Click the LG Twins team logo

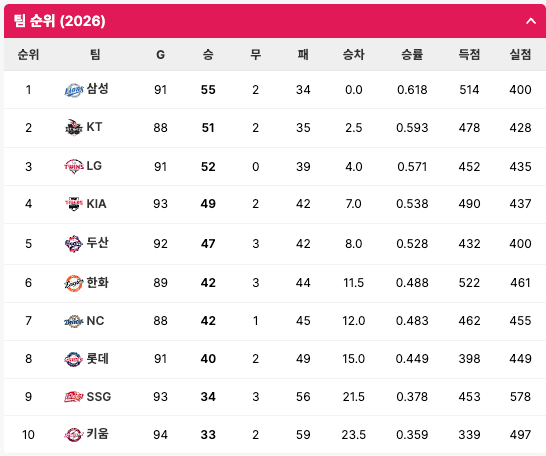pyautogui.click(x=74, y=166)
